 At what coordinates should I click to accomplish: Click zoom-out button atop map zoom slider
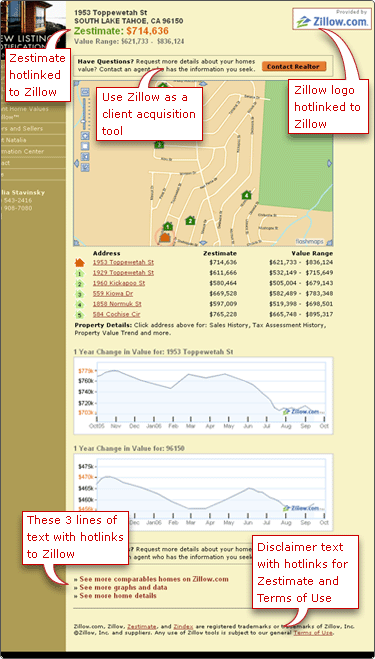point(85,91)
